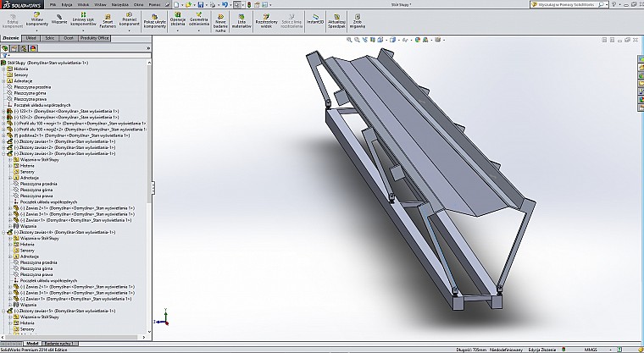Screen dimensions: 644x353
Task: Expand top-level Adnotacje node
Action: coord(3,81)
